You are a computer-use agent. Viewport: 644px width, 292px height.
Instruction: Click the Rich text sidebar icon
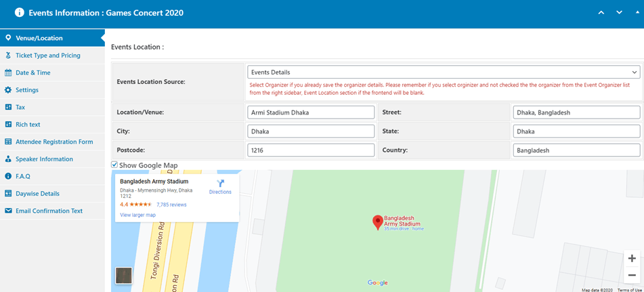click(x=8, y=124)
